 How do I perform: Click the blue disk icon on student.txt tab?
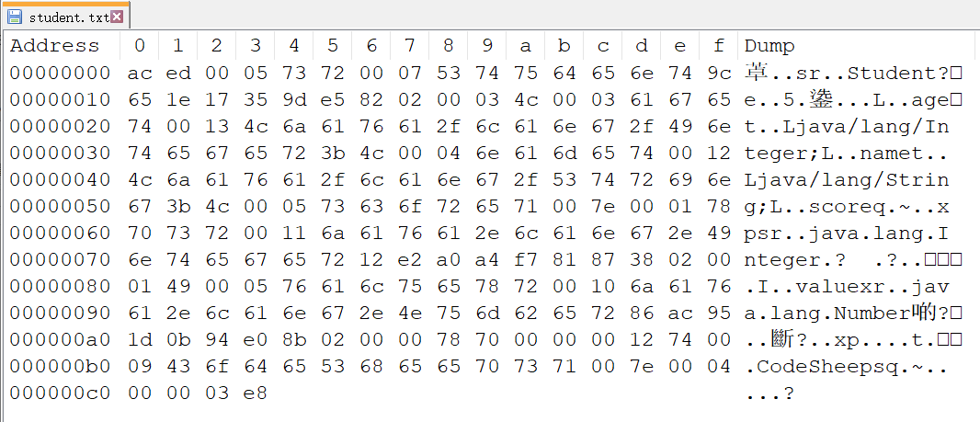(x=15, y=17)
